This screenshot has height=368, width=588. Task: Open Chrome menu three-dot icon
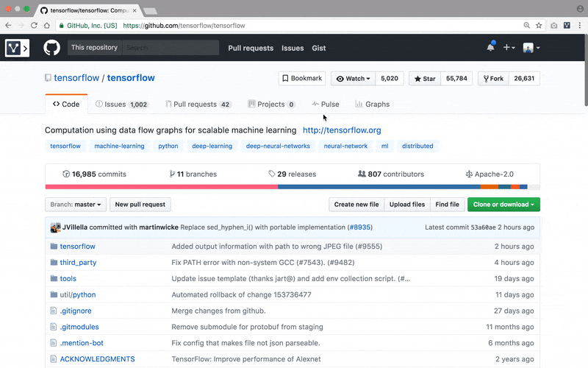tap(580, 25)
